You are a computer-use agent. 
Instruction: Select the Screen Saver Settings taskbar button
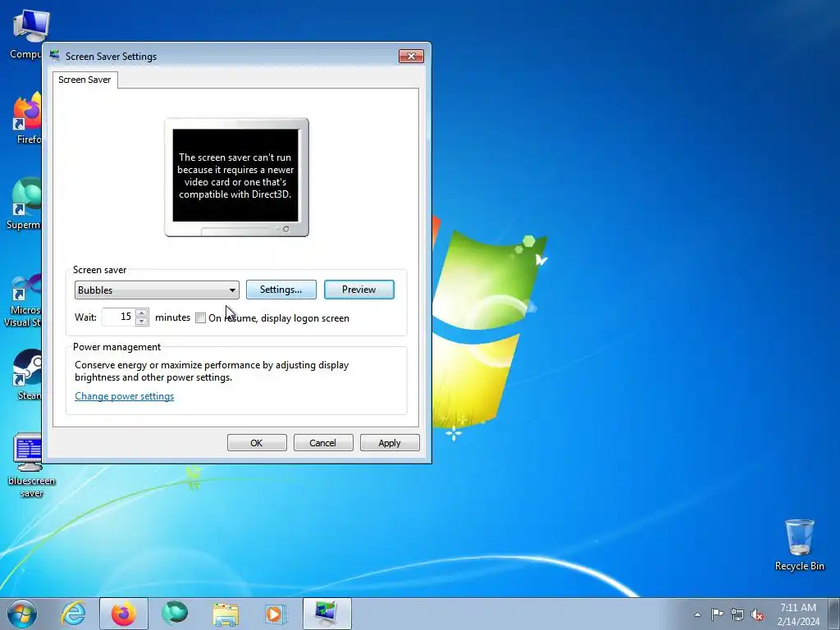coord(326,614)
